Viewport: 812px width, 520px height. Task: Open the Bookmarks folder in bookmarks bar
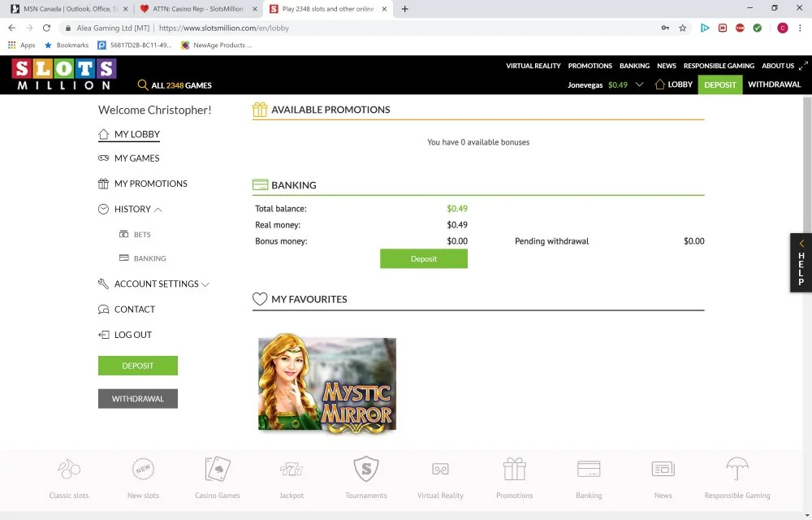(x=67, y=45)
